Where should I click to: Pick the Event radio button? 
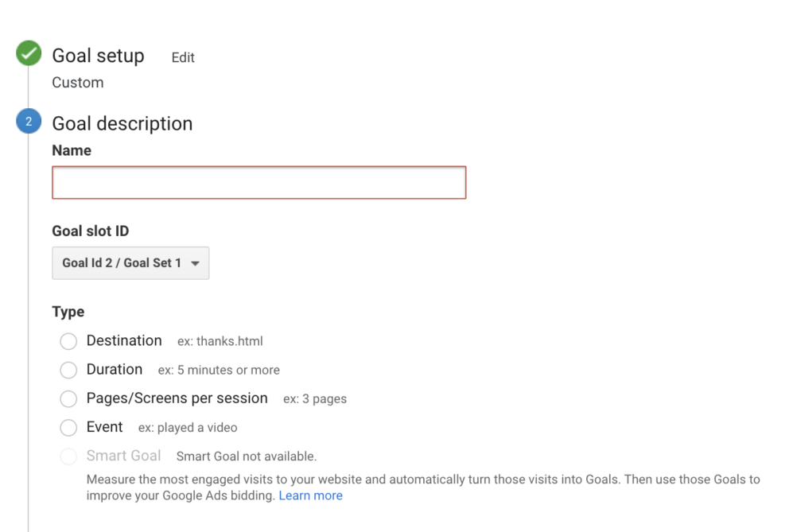[x=69, y=428]
